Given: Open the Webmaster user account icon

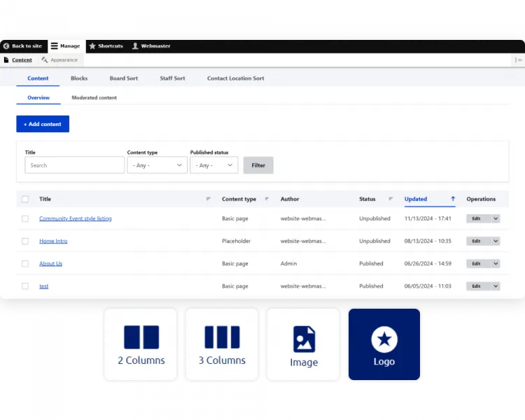Looking at the screenshot, I should [x=136, y=46].
